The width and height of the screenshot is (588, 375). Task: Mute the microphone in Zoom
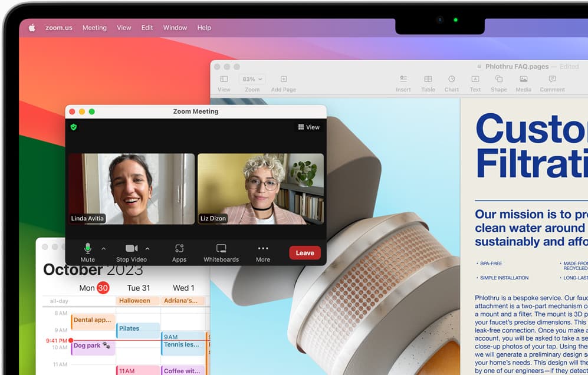click(x=87, y=252)
